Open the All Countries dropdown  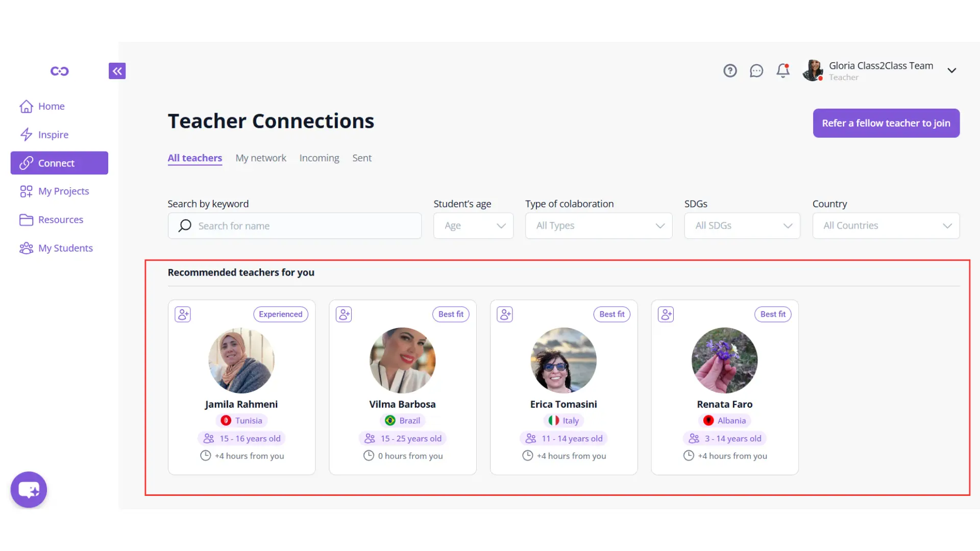[886, 226]
